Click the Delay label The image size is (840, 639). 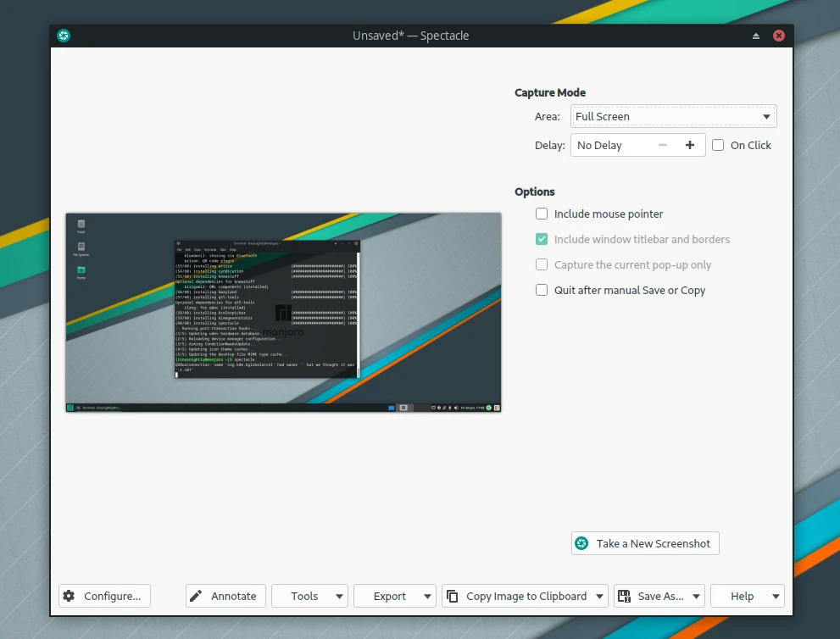[549, 145]
